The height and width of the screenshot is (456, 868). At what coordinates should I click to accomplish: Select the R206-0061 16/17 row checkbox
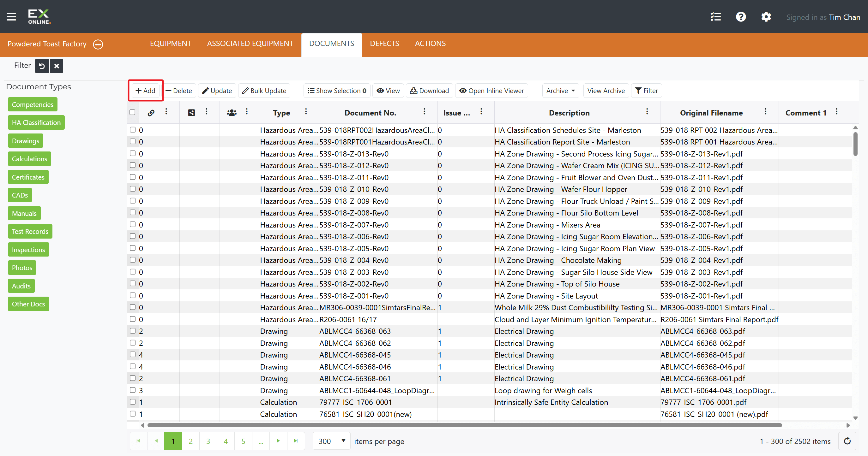pyautogui.click(x=133, y=319)
